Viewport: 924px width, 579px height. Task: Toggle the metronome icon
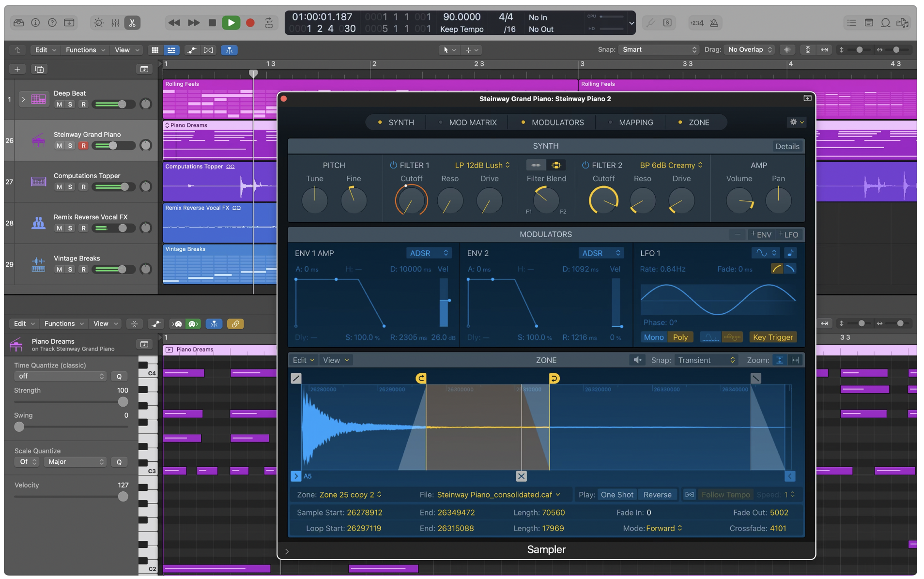(x=714, y=23)
